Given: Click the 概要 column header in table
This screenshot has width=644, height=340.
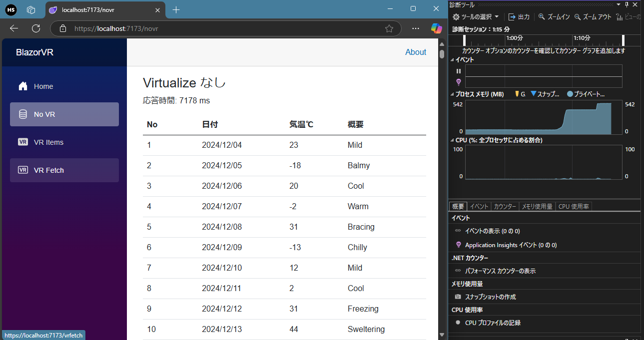Looking at the screenshot, I should point(356,124).
